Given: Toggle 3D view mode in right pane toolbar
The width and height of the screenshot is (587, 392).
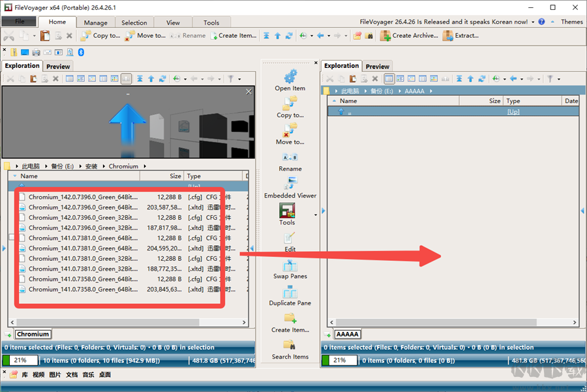Looking at the screenshot, I should (445, 79).
